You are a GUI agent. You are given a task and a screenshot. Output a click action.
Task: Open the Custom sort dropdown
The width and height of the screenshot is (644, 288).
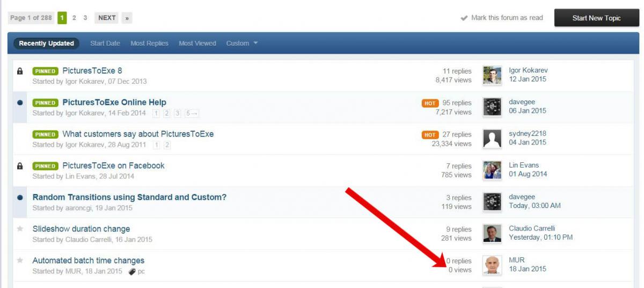tap(242, 43)
